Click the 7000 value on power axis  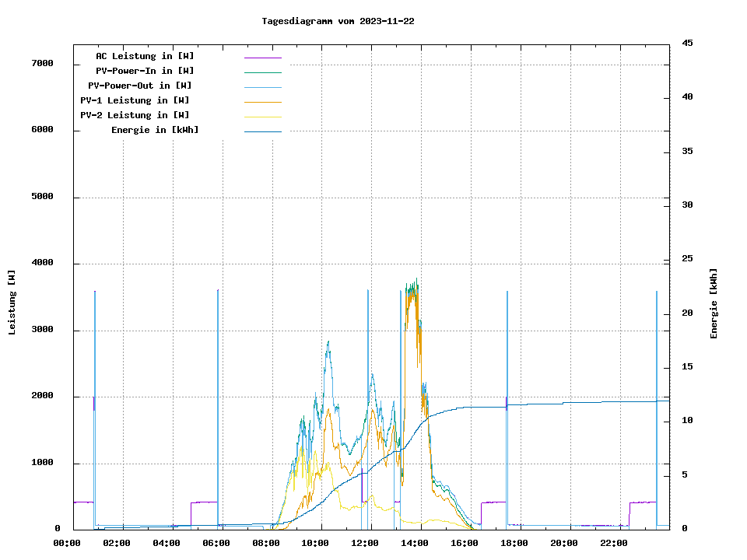pyautogui.click(x=42, y=63)
